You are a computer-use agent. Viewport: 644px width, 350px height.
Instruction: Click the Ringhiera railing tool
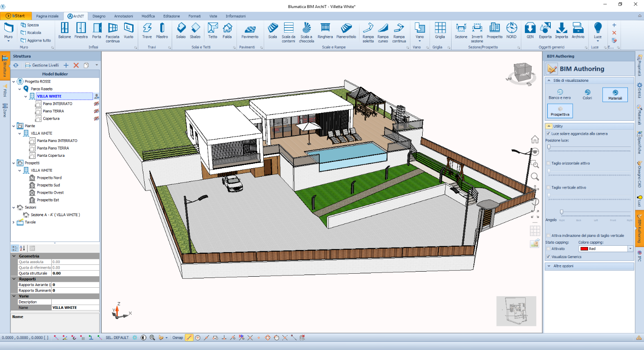[325, 31]
